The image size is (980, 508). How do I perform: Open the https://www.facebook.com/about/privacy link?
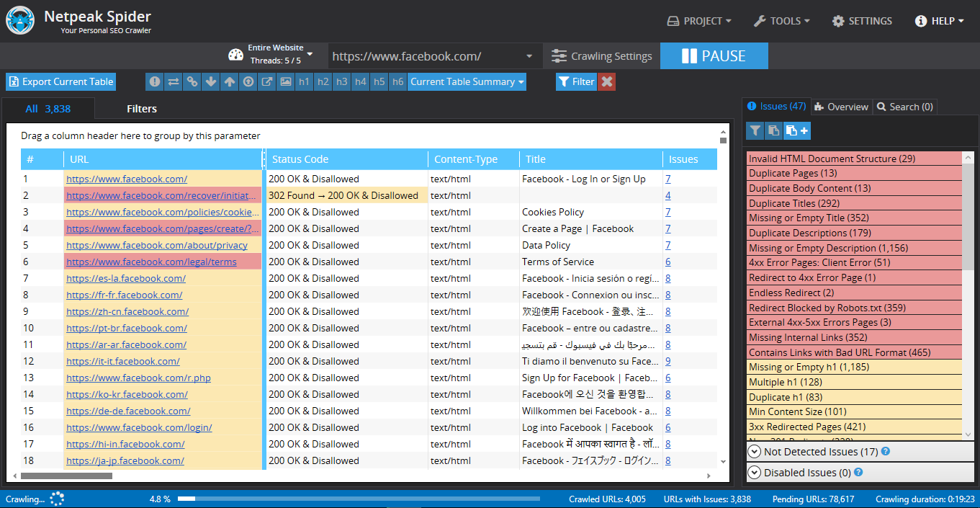click(157, 245)
